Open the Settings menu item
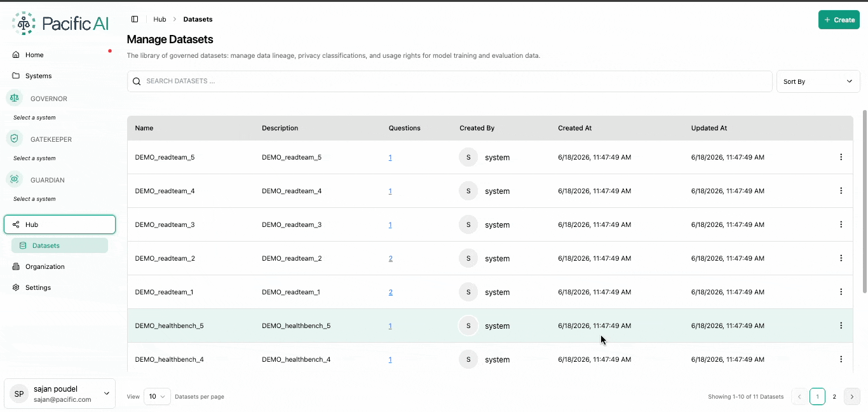868x412 pixels. (60, 287)
